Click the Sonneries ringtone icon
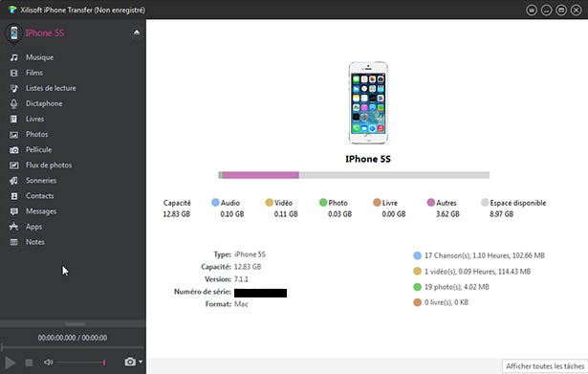588x374 pixels. (x=14, y=181)
